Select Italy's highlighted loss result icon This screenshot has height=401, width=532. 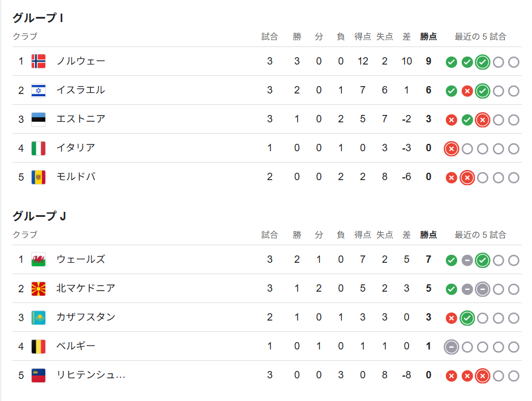(451, 149)
